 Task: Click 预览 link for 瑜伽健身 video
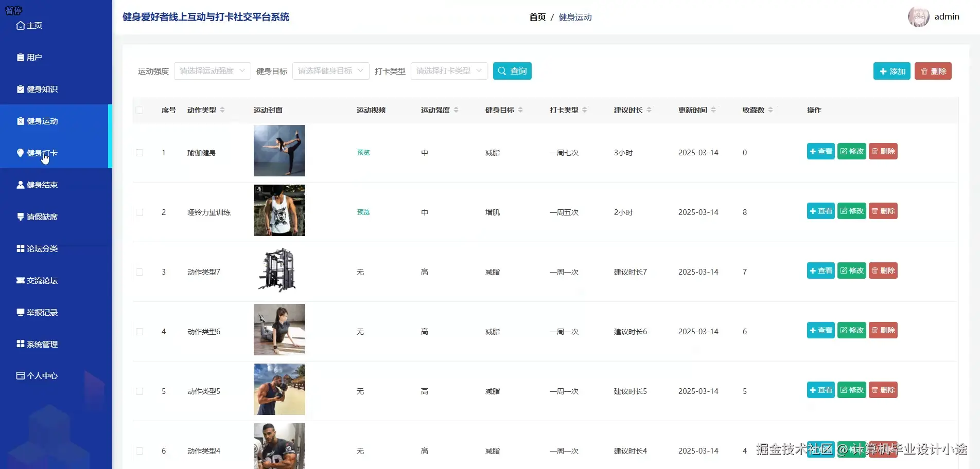(363, 152)
